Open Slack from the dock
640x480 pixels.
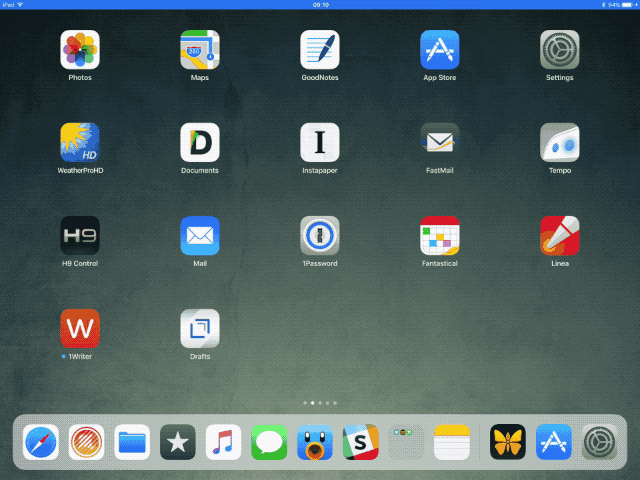tap(360, 442)
